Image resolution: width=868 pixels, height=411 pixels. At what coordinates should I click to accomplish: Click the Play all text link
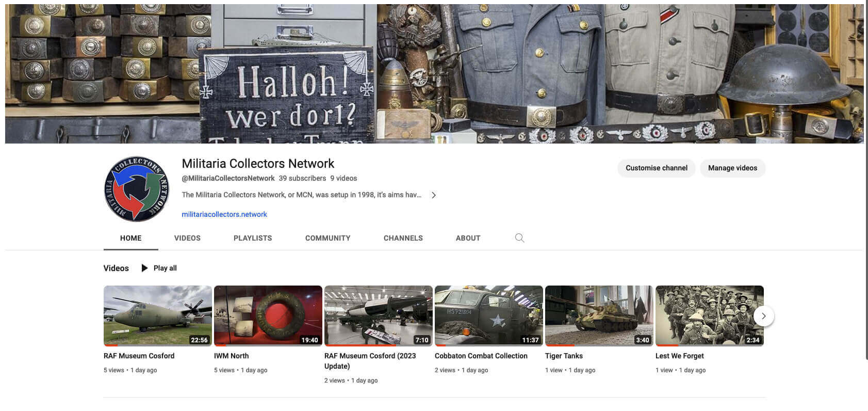[x=165, y=268]
